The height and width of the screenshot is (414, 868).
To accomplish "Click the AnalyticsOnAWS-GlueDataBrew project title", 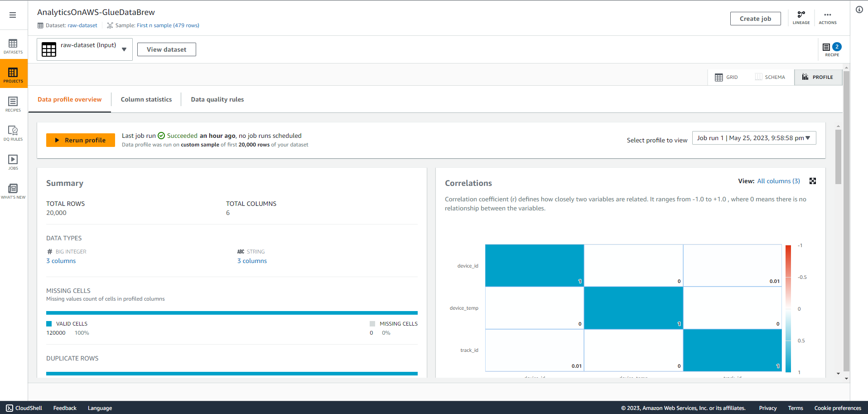I will coord(96,12).
